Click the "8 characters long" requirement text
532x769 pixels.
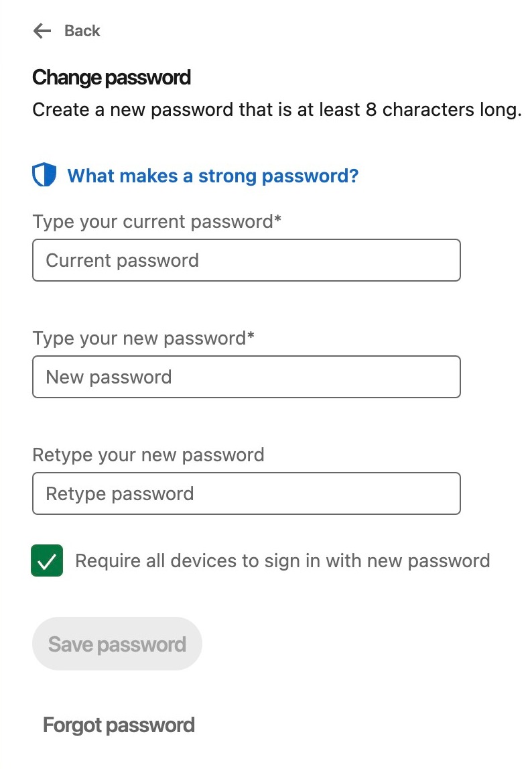pyautogui.click(x=444, y=110)
